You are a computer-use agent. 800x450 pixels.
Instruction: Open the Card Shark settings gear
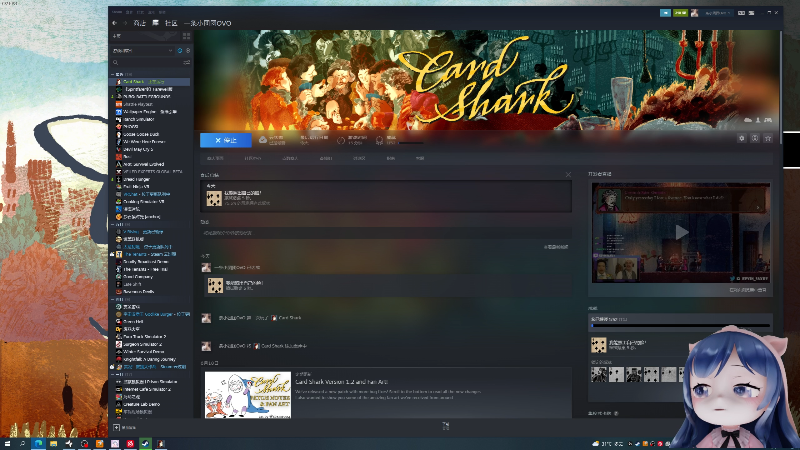coord(742,138)
